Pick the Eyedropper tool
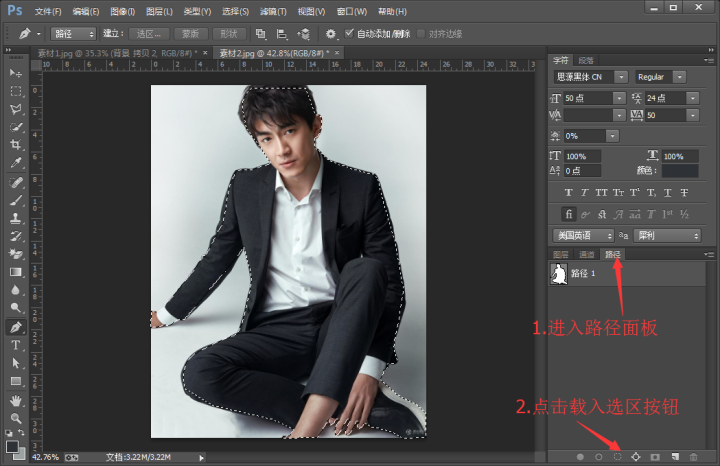 (x=16, y=163)
